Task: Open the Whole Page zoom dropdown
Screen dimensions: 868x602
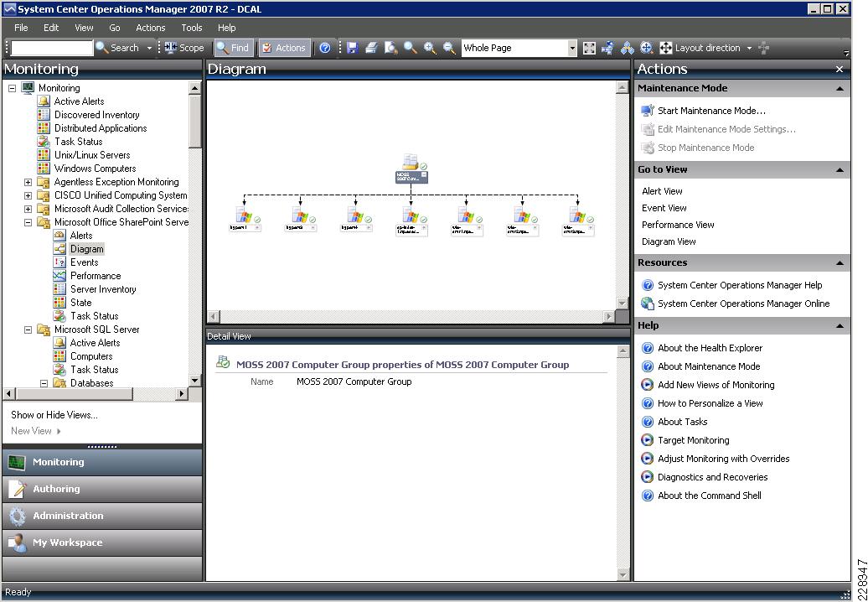Action: click(x=572, y=48)
